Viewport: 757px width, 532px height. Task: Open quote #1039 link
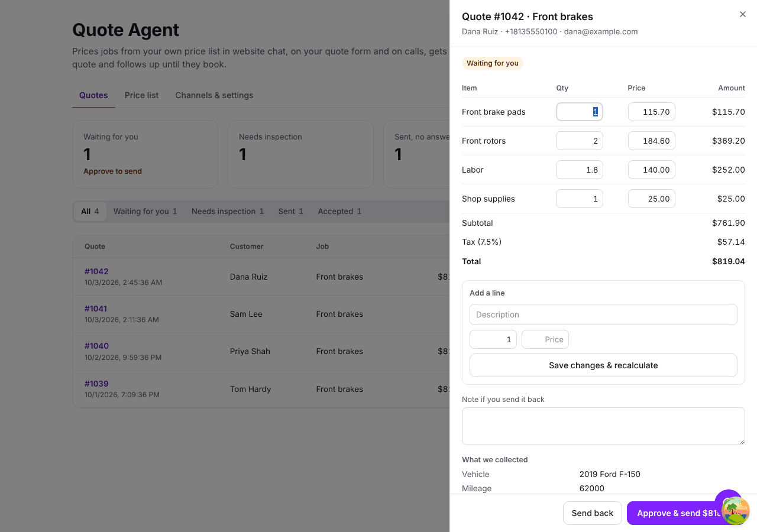click(96, 384)
